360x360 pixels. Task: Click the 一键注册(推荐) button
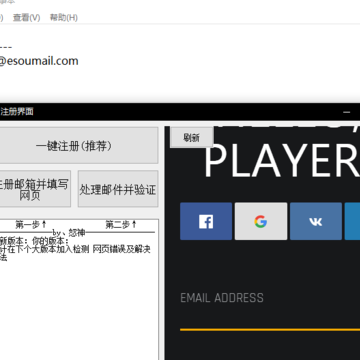78,146
